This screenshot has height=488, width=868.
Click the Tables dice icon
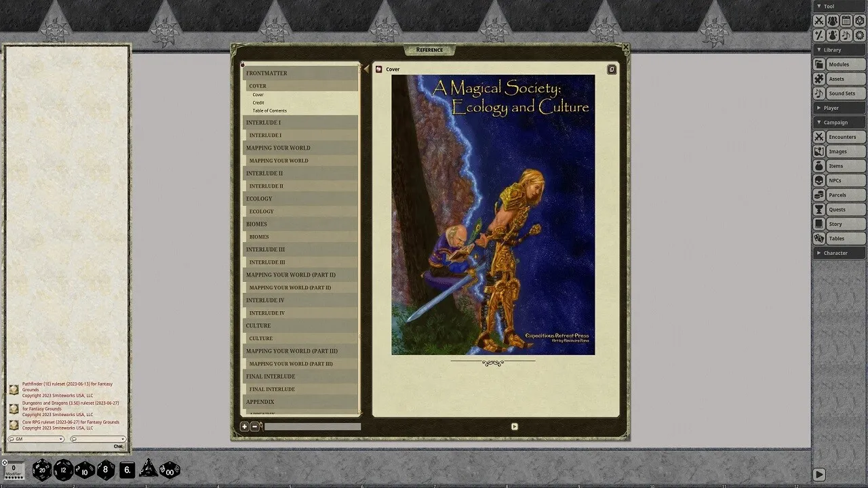click(819, 239)
